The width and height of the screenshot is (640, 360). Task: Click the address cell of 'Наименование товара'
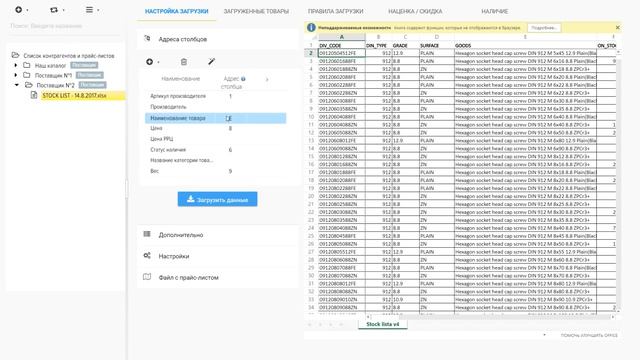coord(229,118)
